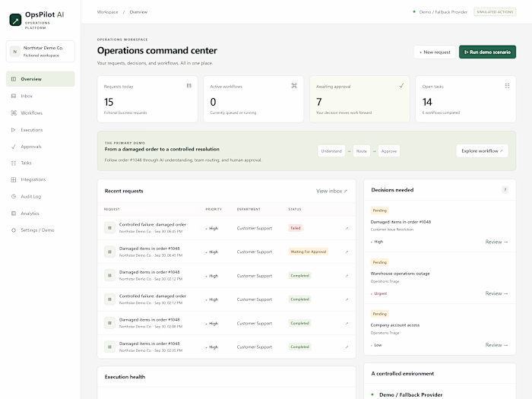Click the Simulated Actions badge
The height and width of the screenshot is (399, 532).
495,12
